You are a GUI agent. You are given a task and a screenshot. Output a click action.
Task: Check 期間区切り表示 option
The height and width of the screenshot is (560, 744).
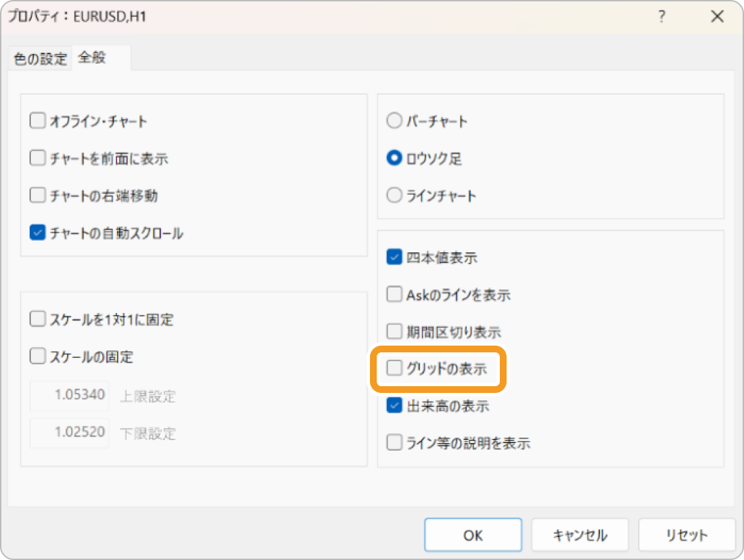(394, 331)
